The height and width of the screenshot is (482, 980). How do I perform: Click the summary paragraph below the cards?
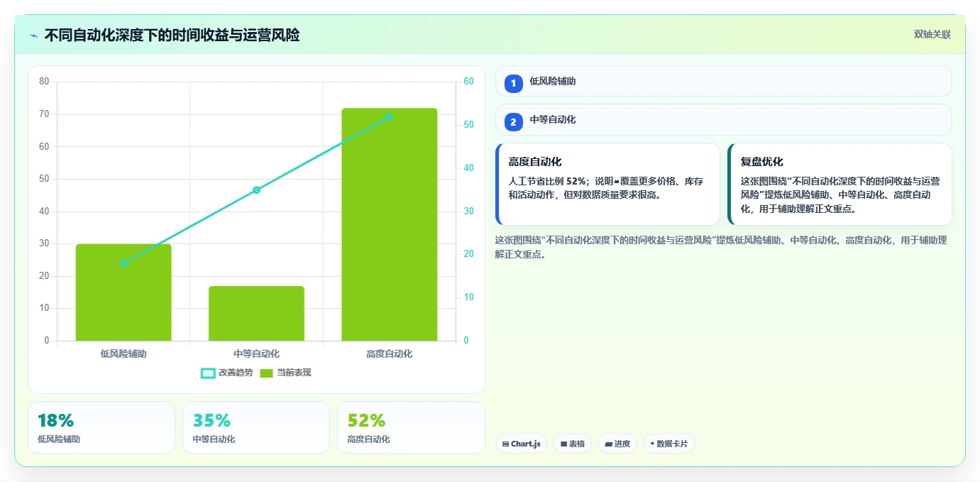pyautogui.click(x=721, y=247)
